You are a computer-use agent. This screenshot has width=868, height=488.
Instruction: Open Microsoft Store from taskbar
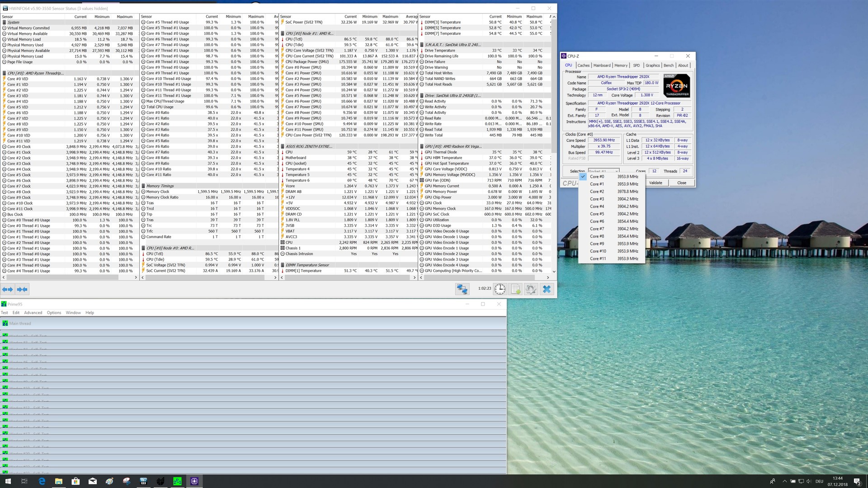(75, 481)
